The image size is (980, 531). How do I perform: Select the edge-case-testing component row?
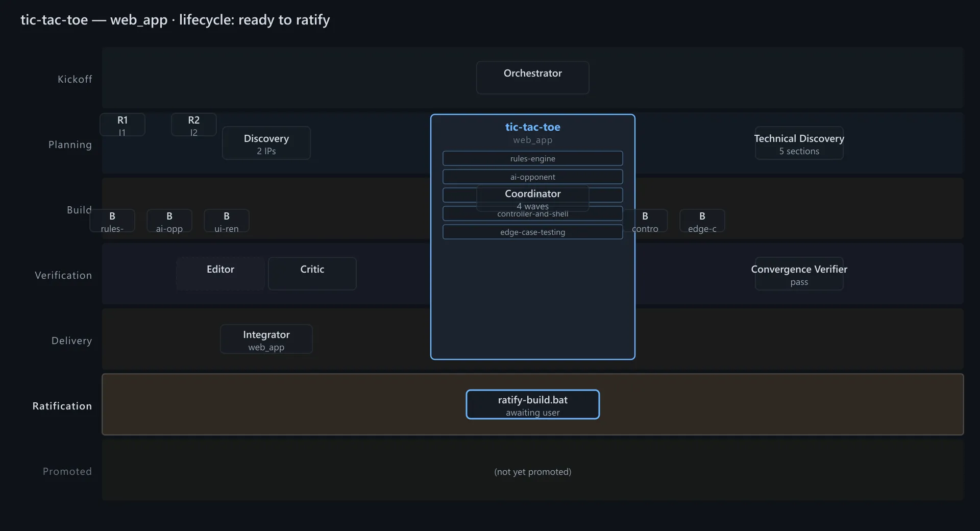tap(532, 232)
